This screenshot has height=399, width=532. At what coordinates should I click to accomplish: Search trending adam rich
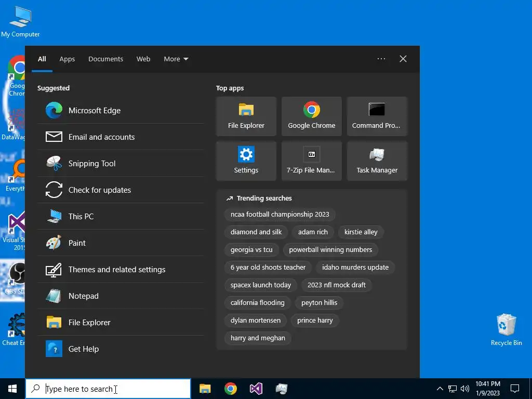[x=313, y=232]
